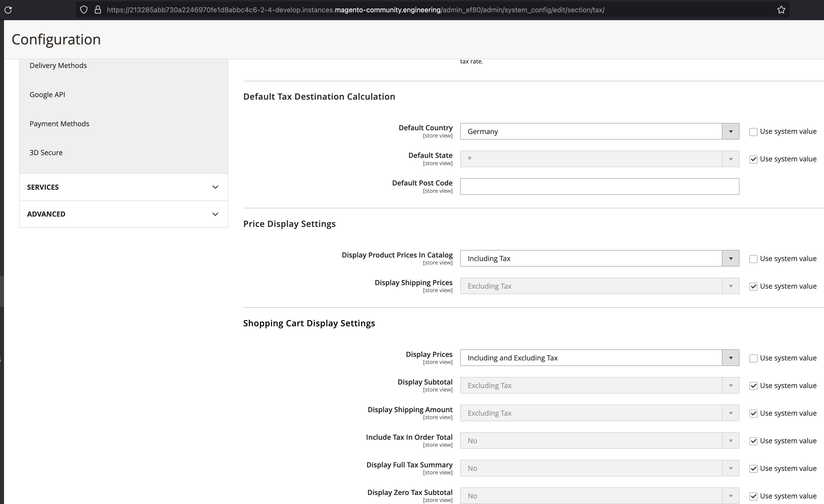824x504 pixels.
Task: Click the tracking protection shield icon
Action: coord(84,9)
